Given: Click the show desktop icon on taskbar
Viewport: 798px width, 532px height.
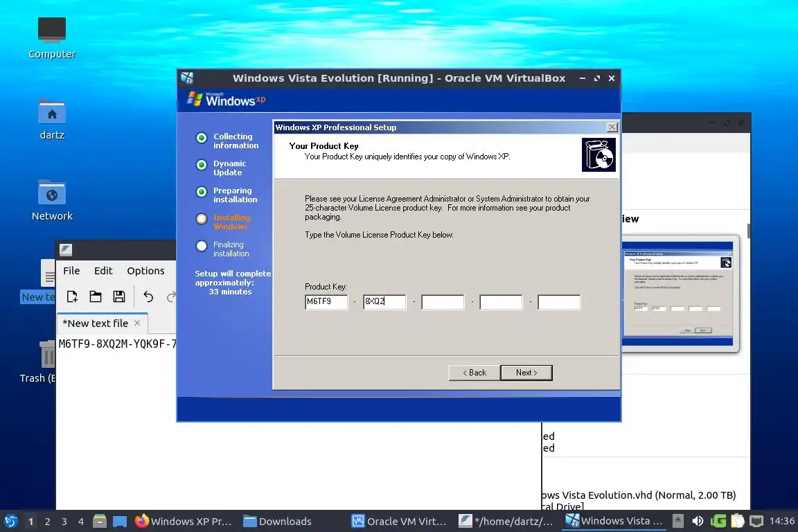Looking at the screenshot, I should [x=120, y=522].
